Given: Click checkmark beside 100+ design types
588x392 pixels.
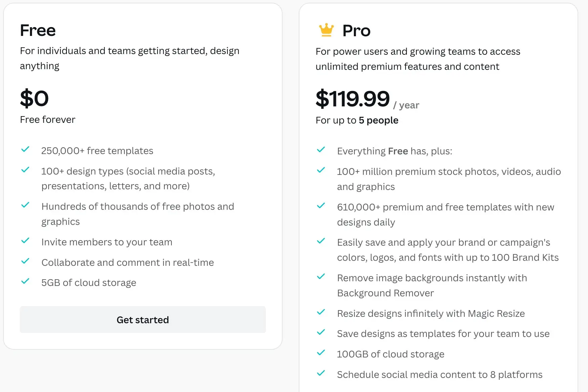Looking at the screenshot, I should (x=25, y=170).
